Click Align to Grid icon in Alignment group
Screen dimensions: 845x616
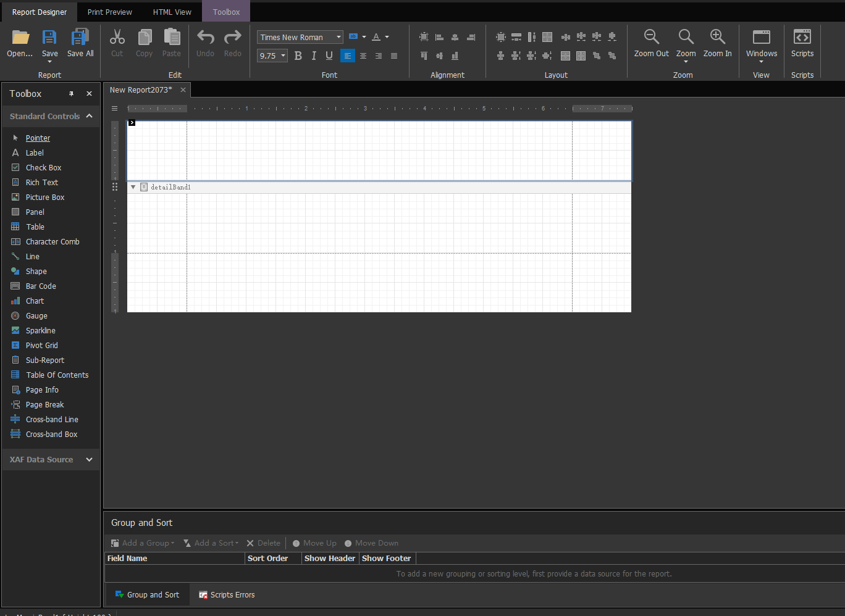click(x=424, y=37)
